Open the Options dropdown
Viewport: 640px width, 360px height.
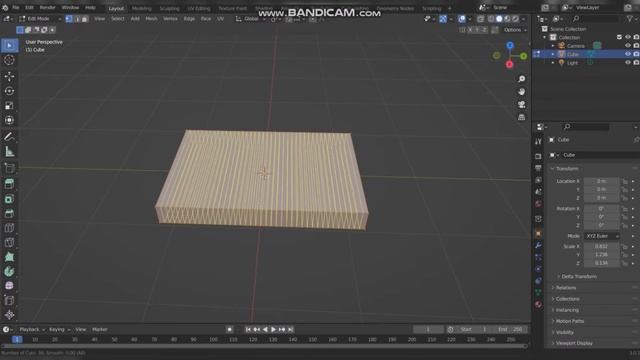coord(514,30)
